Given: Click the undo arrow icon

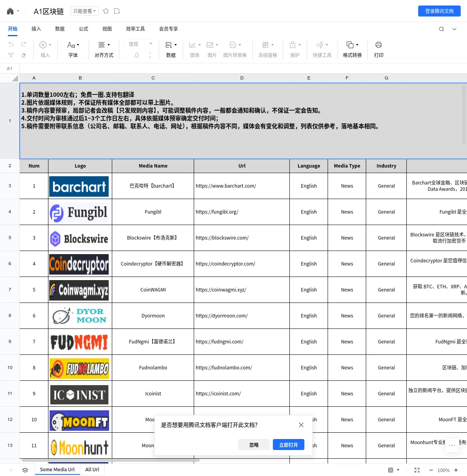Looking at the screenshot, I should click(11, 44).
